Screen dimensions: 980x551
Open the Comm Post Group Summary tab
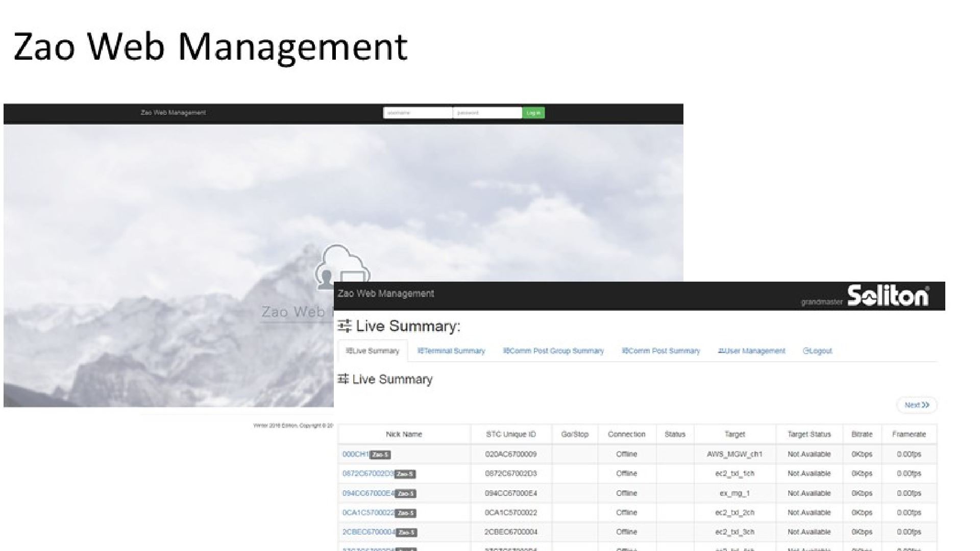pos(553,351)
